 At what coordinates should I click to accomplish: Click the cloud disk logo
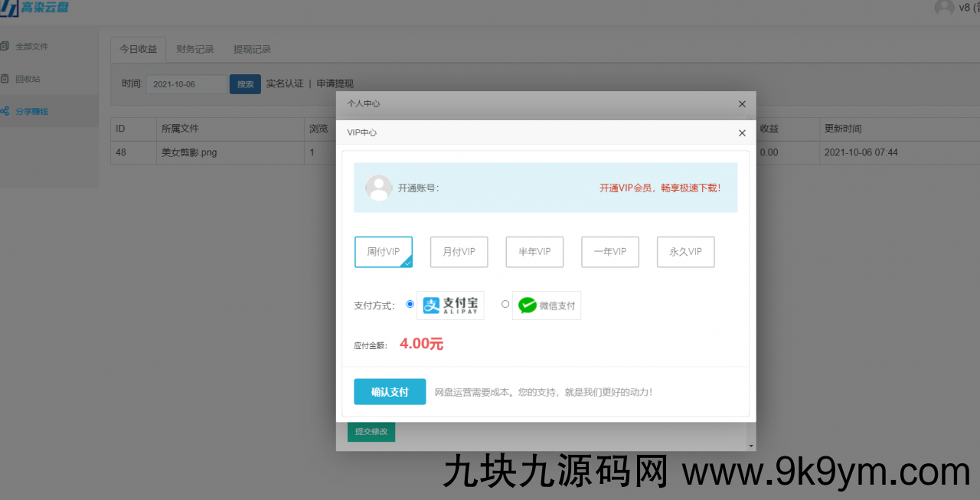tap(34, 9)
